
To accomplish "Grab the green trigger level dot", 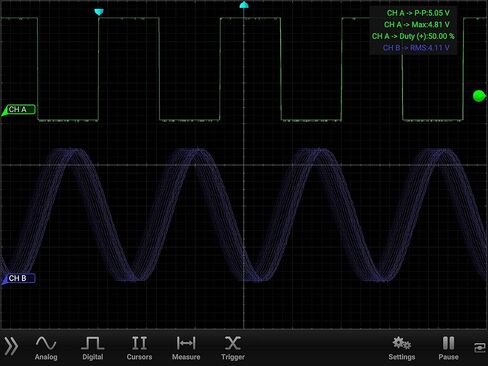I will coord(479,96).
